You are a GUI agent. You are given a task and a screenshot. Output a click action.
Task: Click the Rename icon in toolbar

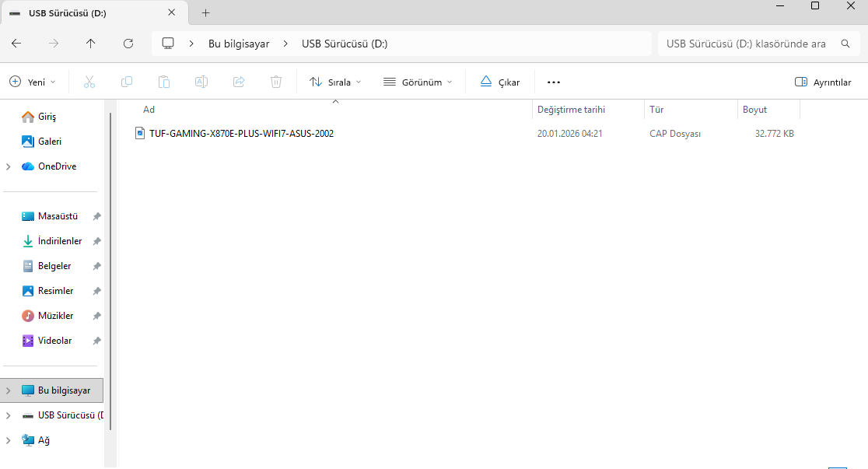tap(201, 82)
